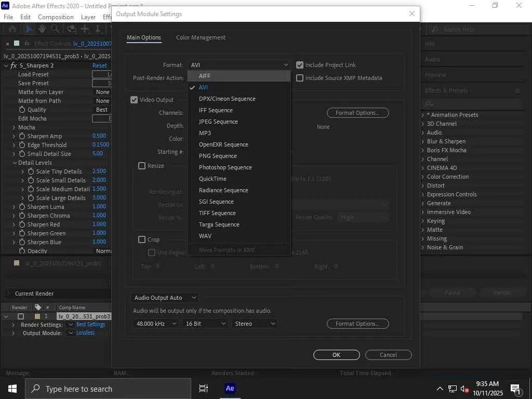Image resolution: width=532 pixels, height=399 pixels.
Task: Select the Orbit camera tool
Action: tap(71, 29)
